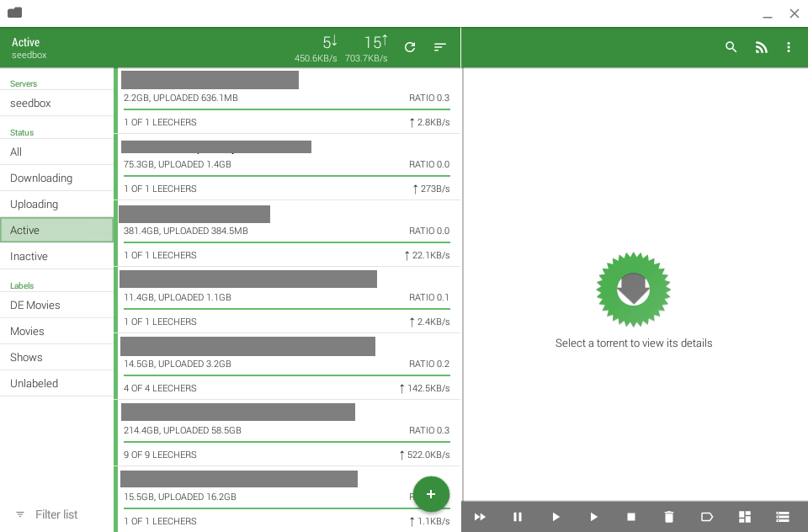Select the torrent sized 14.5GB, uploaded 3.2GB
This screenshot has height=532, width=808.
[x=287, y=367]
